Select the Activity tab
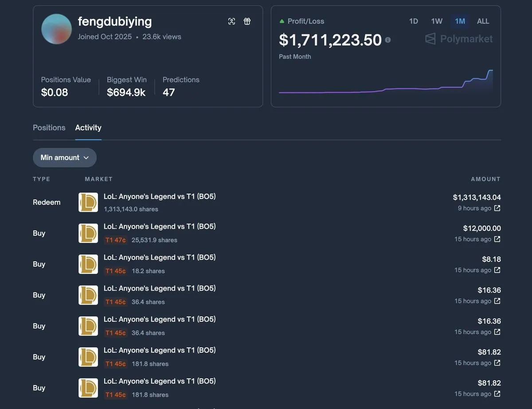 [x=88, y=128]
